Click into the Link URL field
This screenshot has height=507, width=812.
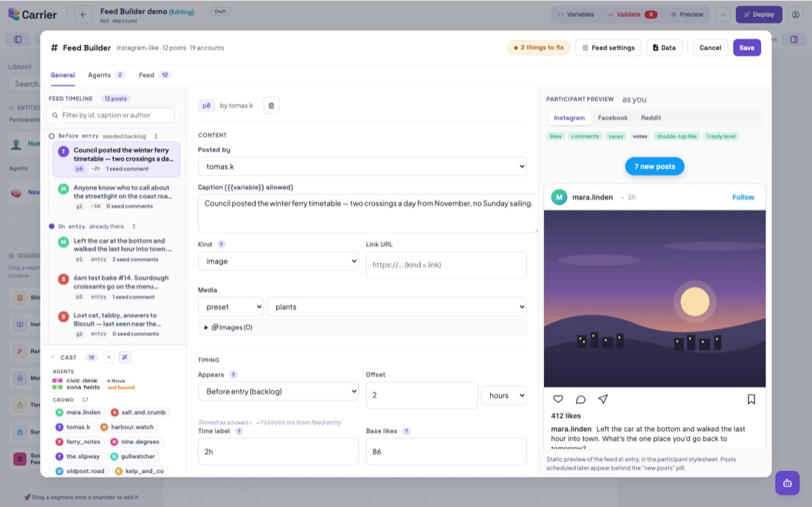coord(446,265)
